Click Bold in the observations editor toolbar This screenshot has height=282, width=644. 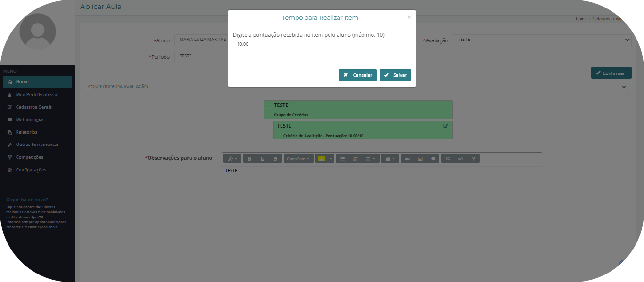pos(250,159)
